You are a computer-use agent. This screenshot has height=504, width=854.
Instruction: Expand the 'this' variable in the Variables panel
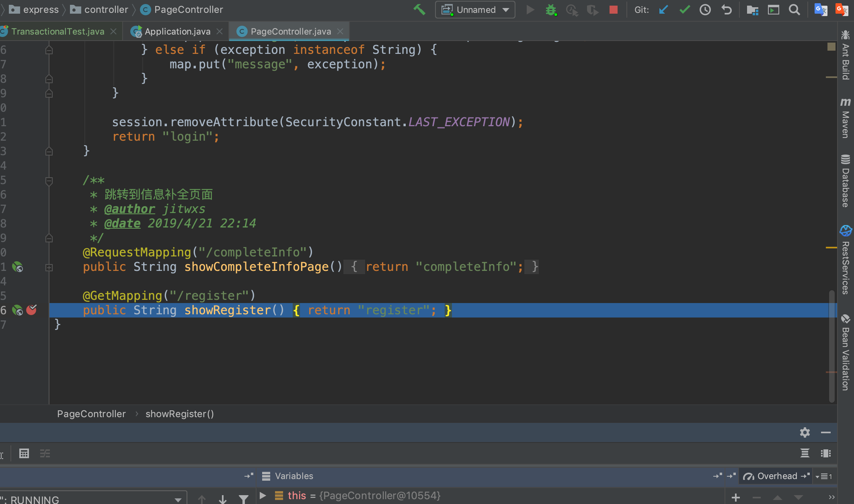click(263, 496)
